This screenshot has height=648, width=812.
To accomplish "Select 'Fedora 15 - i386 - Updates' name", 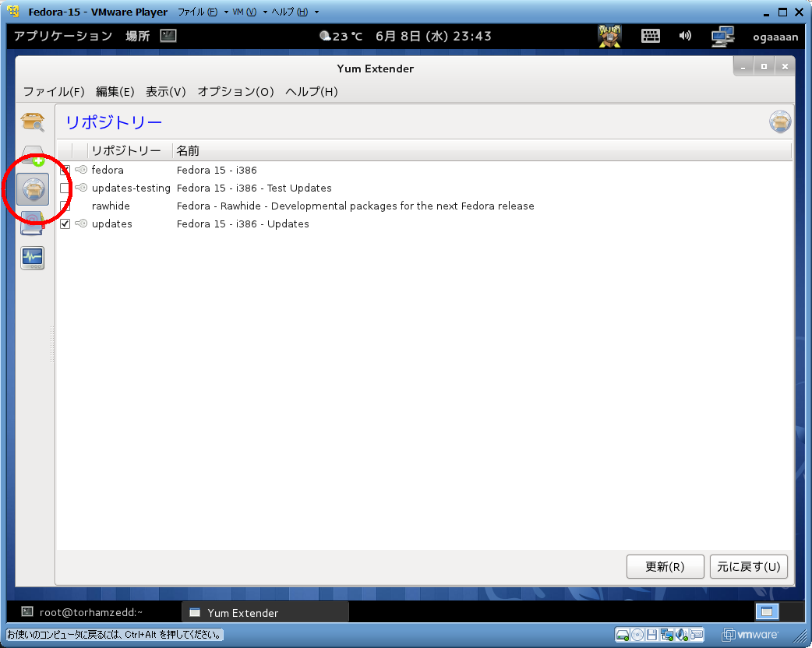I will 242,224.
